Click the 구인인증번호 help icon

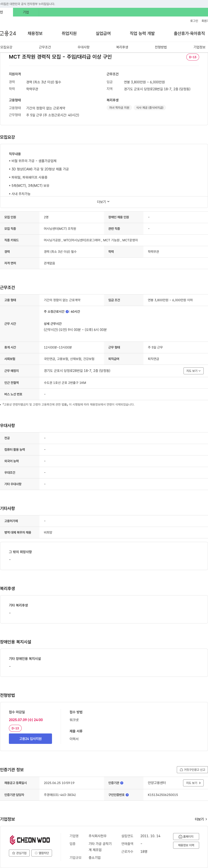[127, 794]
